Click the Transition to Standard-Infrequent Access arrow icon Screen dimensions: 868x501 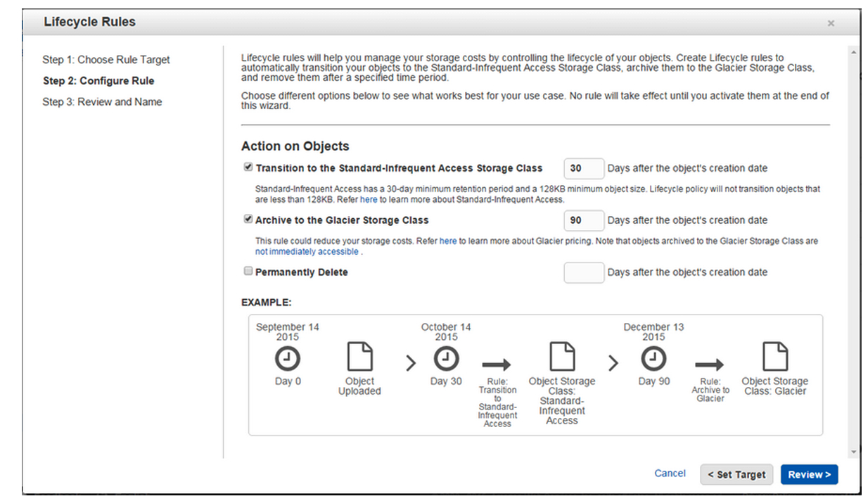coord(497,365)
